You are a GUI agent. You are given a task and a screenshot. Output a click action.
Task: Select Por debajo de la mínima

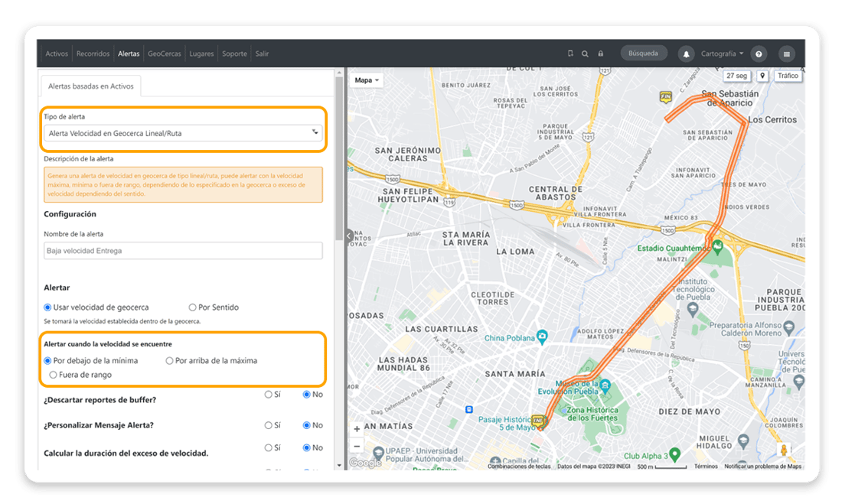click(47, 361)
